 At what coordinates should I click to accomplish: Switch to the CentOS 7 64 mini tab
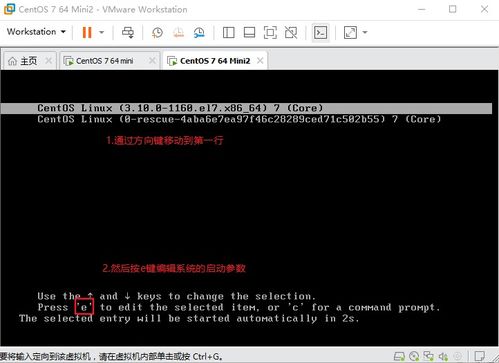click(105, 61)
